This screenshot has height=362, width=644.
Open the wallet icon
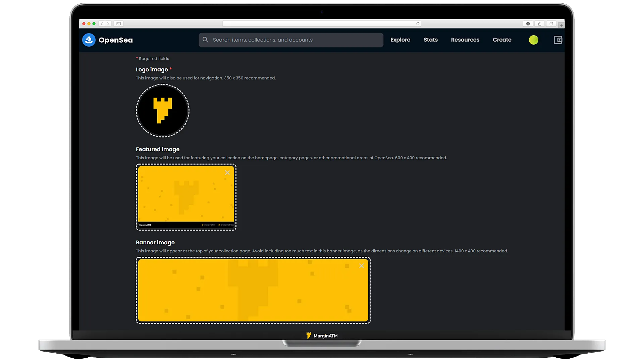pyautogui.click(x=558, y=40)
